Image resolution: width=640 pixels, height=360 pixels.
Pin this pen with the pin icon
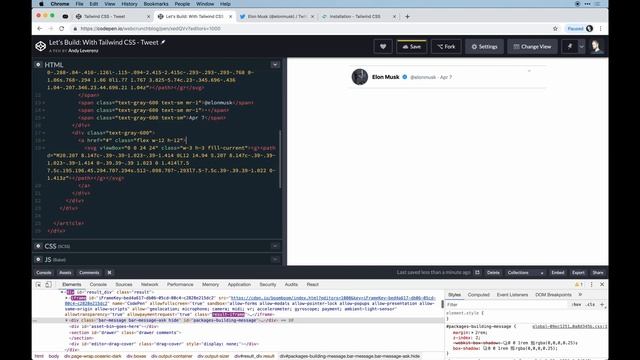570,47
